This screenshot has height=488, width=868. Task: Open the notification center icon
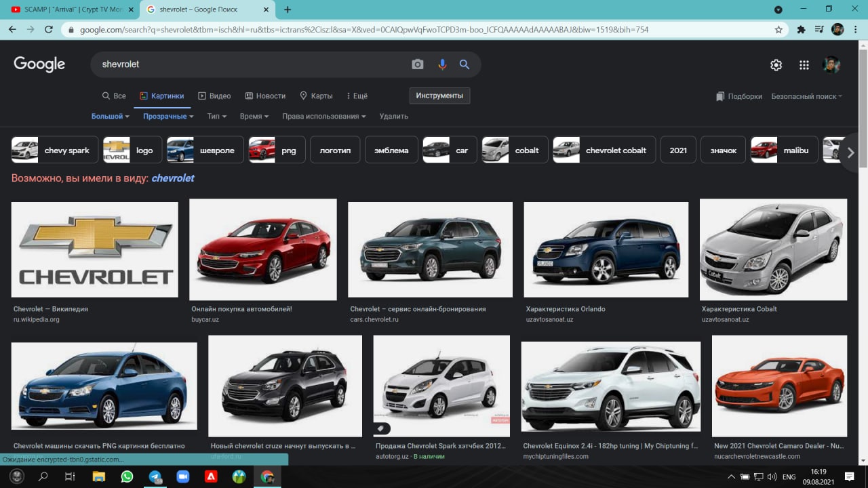click(849, 476)
